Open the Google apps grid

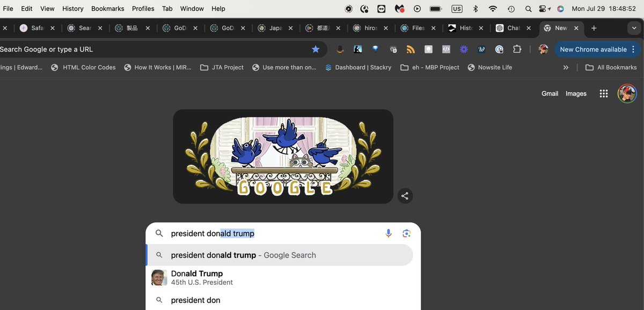604,93
